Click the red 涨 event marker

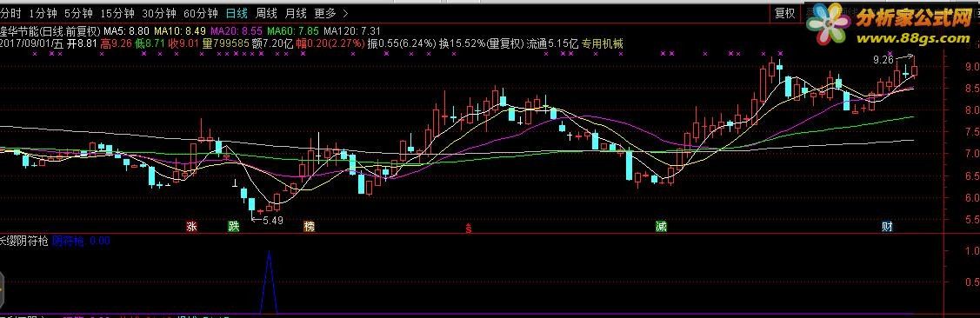(192, 226)
